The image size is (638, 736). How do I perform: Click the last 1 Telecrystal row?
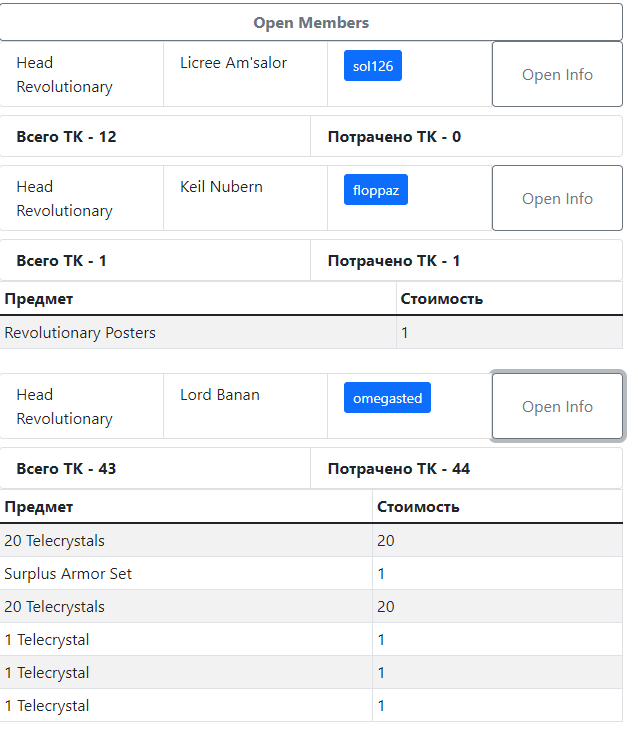pyautogui.click(x=311, y=705)
